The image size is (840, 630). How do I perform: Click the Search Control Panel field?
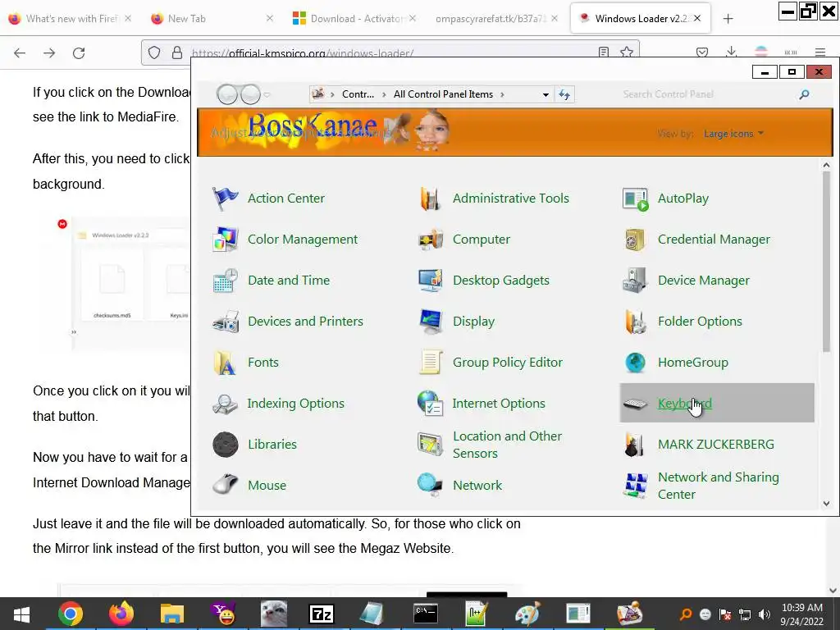707,94
